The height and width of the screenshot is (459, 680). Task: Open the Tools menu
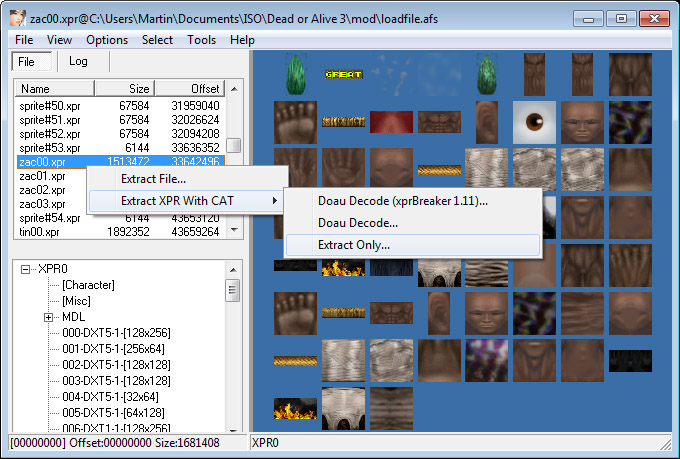(201, 40)
